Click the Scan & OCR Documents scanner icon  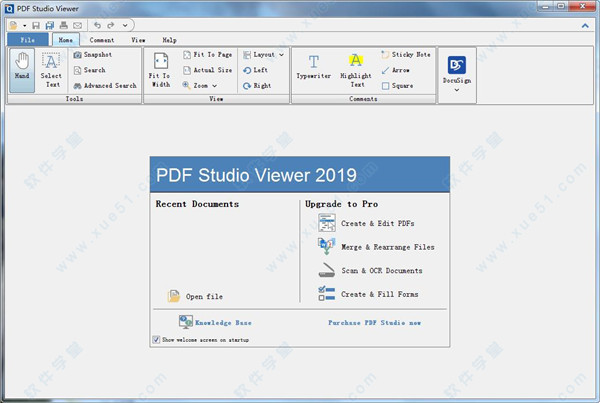(x=326, y=270)
